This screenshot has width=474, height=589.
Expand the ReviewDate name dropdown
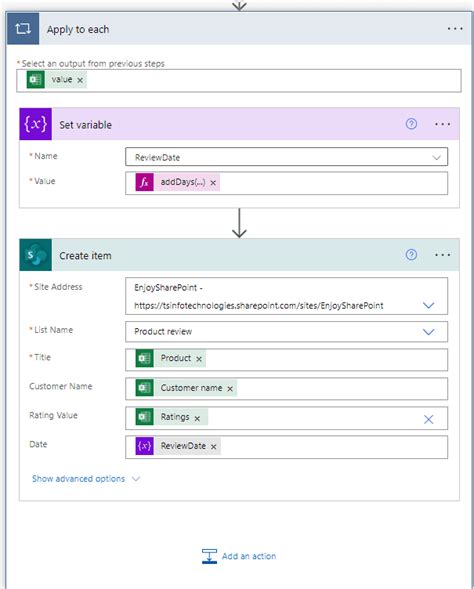[436, 157]
